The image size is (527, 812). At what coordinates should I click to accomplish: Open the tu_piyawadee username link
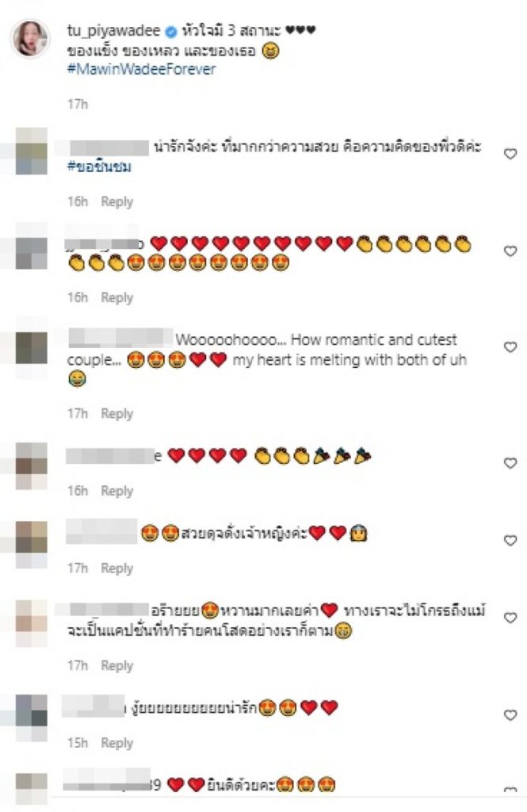coord(114,31)
